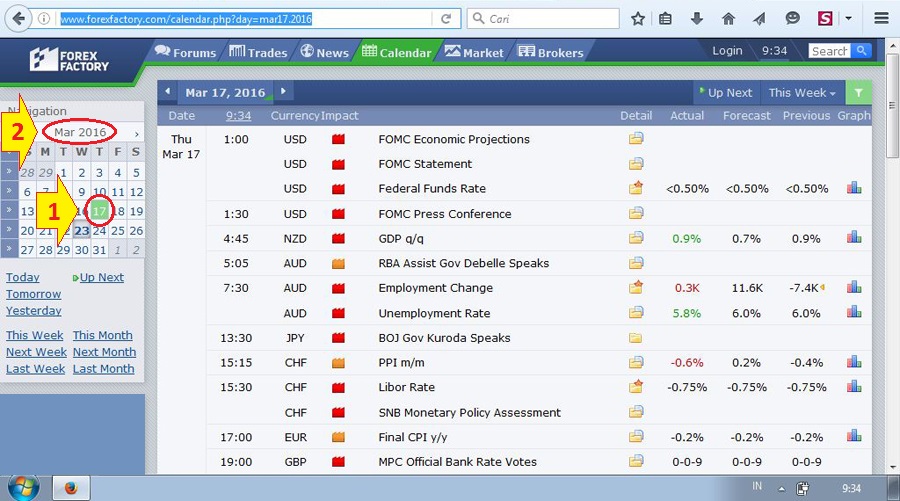
Task: Go back using browser back arrow
Action: click(18, 18)
